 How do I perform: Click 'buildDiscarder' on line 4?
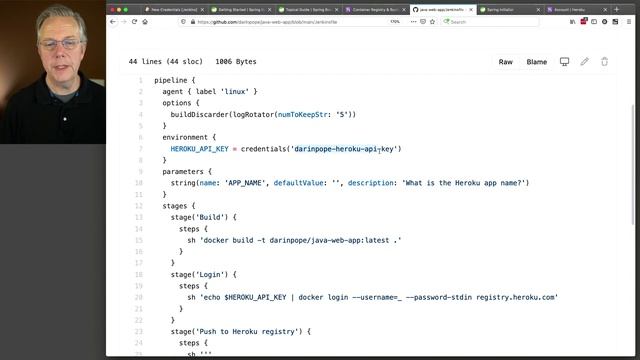(199, 115)
